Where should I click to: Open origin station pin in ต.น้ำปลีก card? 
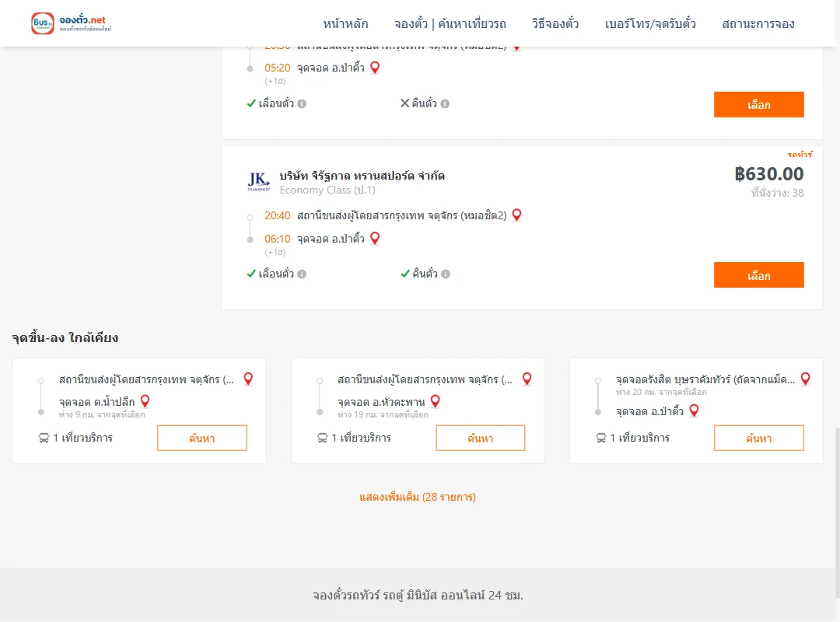(x=249, y=379)
